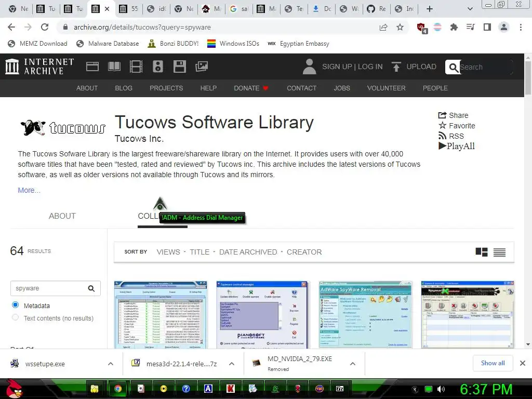The image size is (532, 399).
Task: Click the upload arrow icon
Action: click(396, 66)
